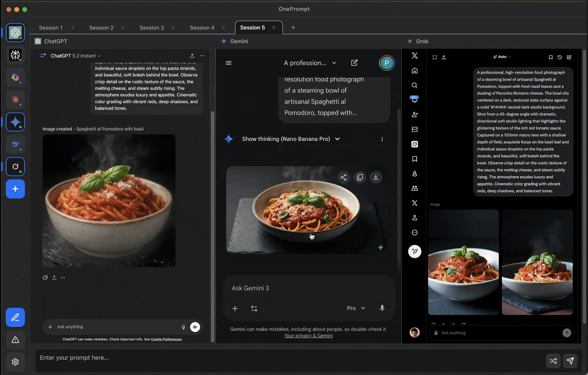Open ChatGPT from the service sidebar
The width and height of the screenshot is (588, 375).
[15, 32]
